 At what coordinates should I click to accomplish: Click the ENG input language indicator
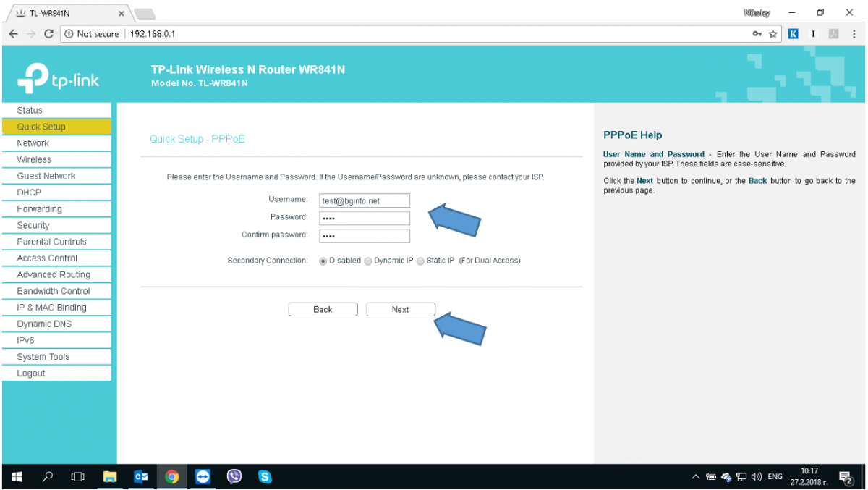click(x=775, y=477)
